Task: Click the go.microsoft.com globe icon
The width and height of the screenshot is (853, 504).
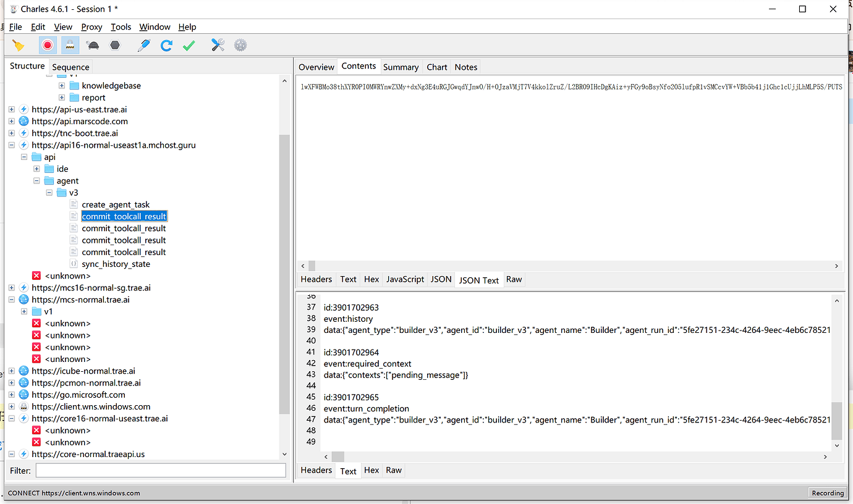Action: click(23, 395)
